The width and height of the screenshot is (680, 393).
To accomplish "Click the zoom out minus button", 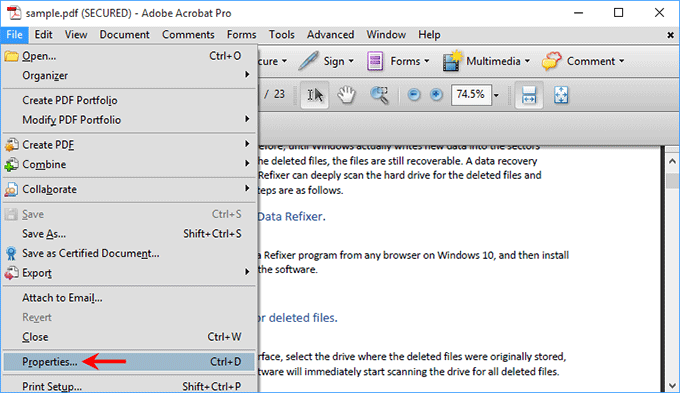I will click(x=414, y=95).
